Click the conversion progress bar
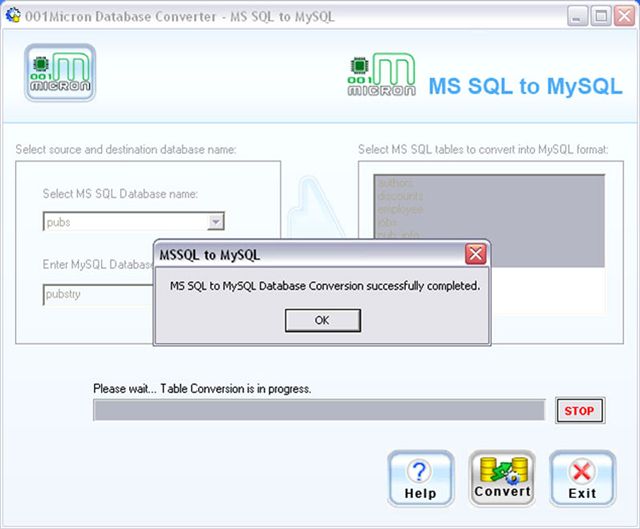 tap(319, 410)
